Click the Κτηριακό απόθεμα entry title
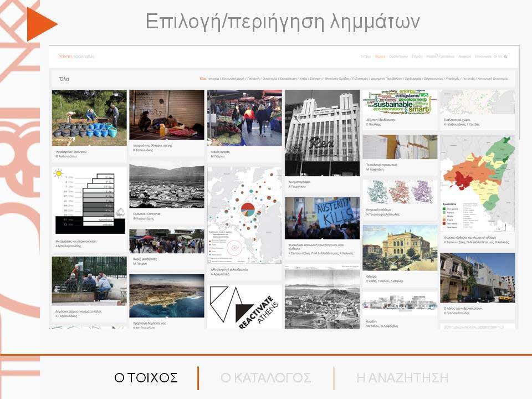532x399 pixels. [x=378, y=210]
